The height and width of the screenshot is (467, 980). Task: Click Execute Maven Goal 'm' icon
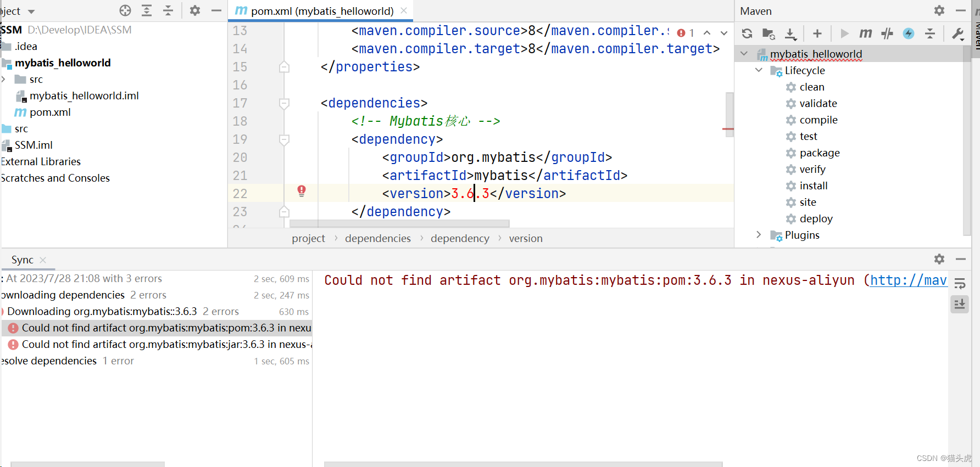point(866,33)
